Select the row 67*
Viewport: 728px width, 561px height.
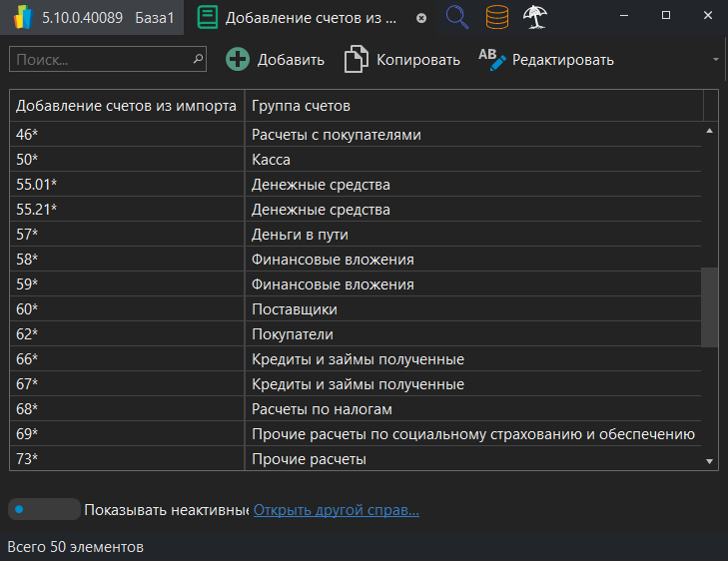click(x=356, y=384)
